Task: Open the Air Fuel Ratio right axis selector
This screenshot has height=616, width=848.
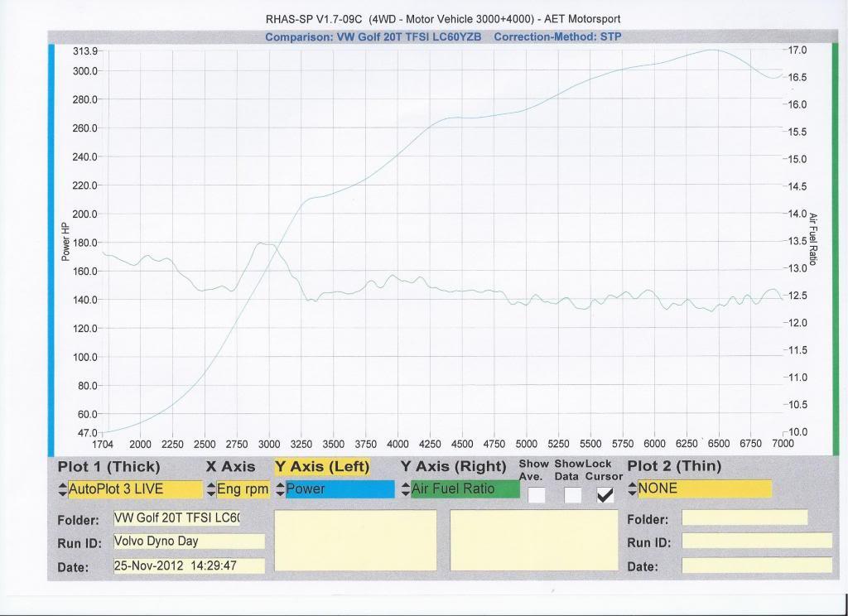Action: 465,489
